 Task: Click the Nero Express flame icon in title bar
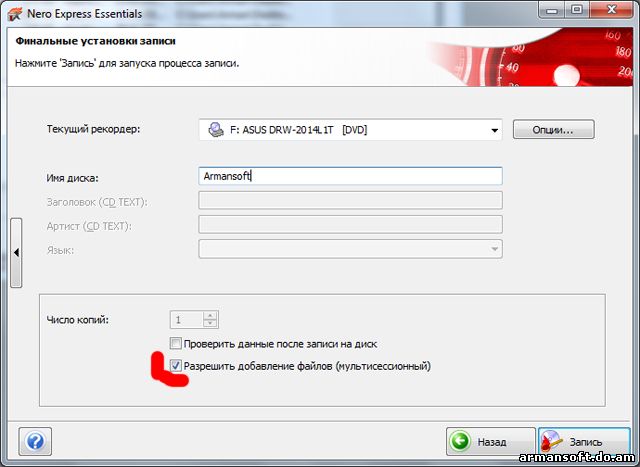point(14,14)
